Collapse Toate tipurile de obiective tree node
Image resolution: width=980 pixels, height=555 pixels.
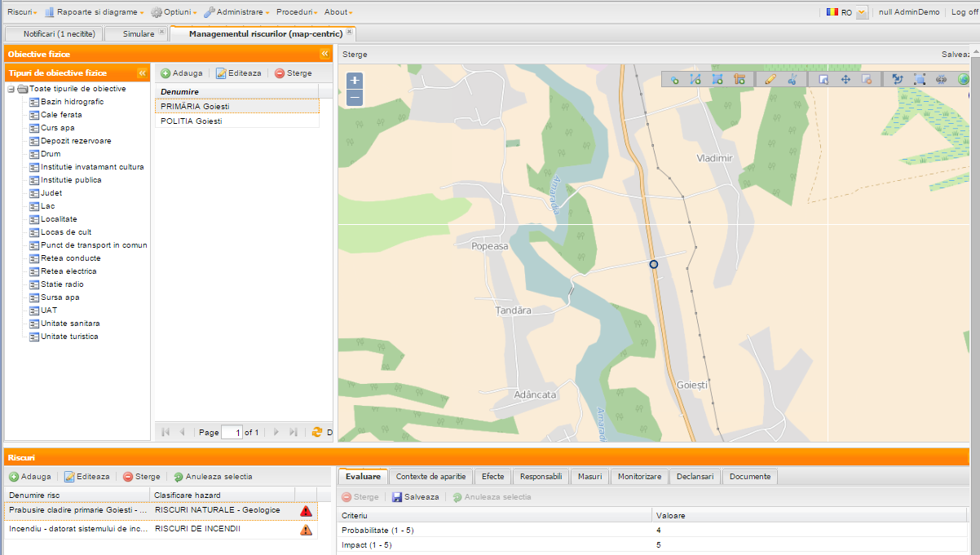click(11, 89)
